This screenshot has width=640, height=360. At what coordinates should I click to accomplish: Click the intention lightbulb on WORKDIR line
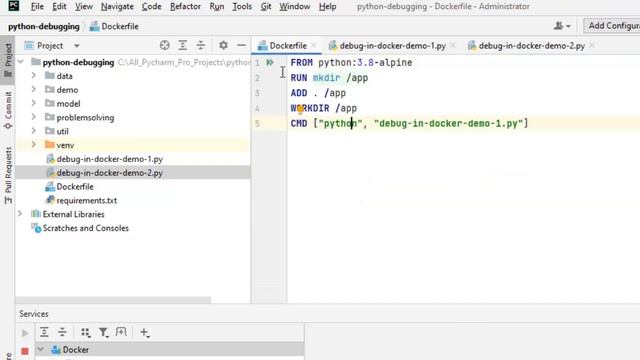[300, 109]
